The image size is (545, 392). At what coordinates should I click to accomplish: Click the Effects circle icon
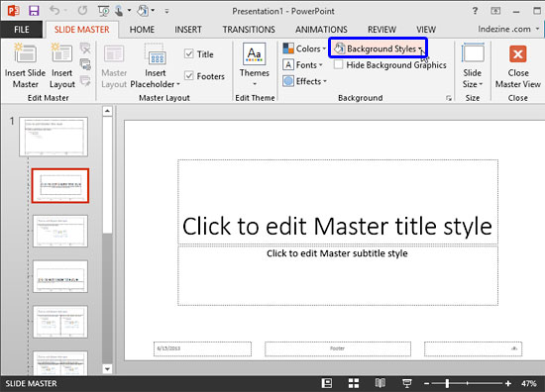[x=288, y=81]
